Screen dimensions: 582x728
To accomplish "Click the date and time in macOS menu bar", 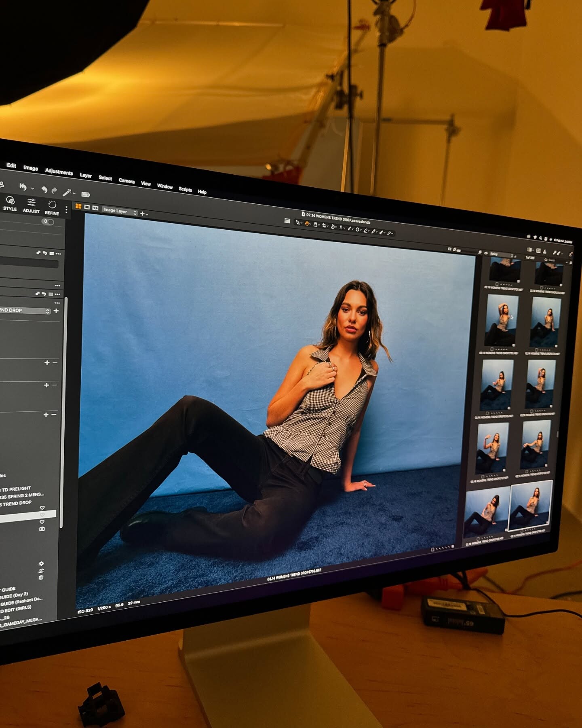I will 563,241.
